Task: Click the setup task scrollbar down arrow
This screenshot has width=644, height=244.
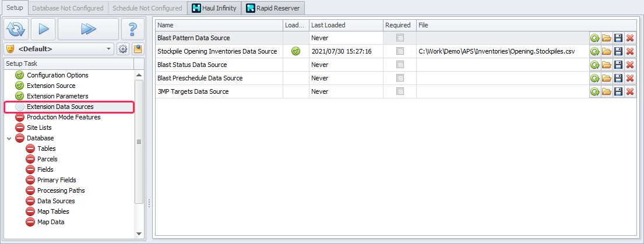Action: coord(139,234)
